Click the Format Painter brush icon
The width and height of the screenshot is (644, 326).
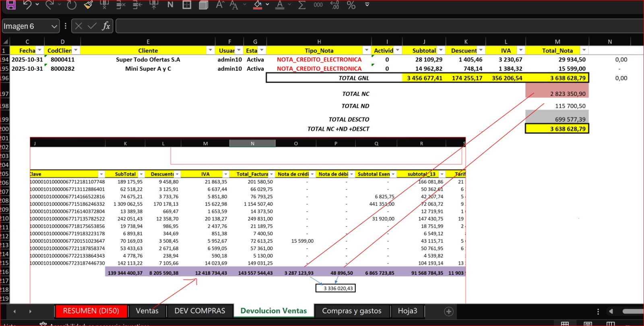click(x=88, y=5)
